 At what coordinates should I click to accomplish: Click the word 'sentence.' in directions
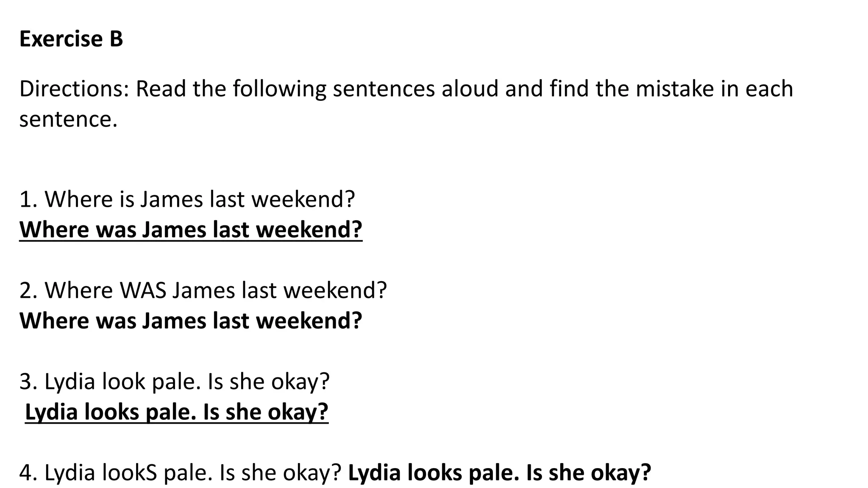point(68,119)
